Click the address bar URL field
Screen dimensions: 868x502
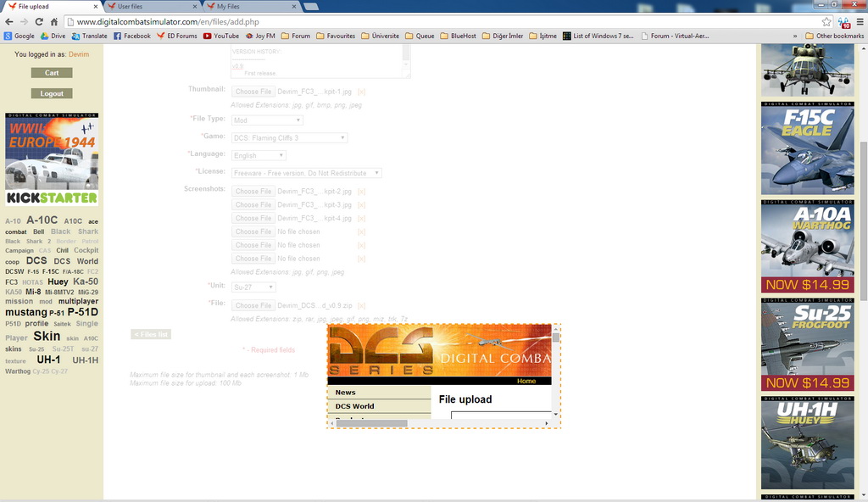coord(440,21)
